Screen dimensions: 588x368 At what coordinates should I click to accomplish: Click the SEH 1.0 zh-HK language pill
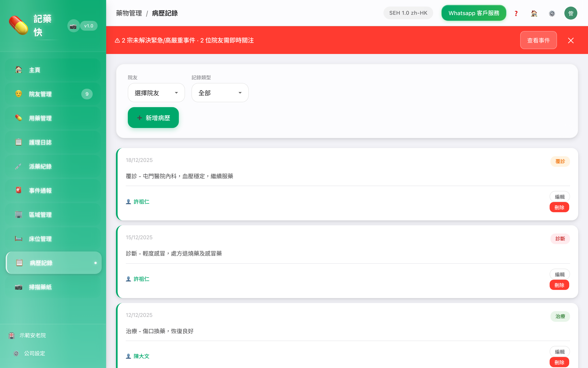tap(408, 13)
